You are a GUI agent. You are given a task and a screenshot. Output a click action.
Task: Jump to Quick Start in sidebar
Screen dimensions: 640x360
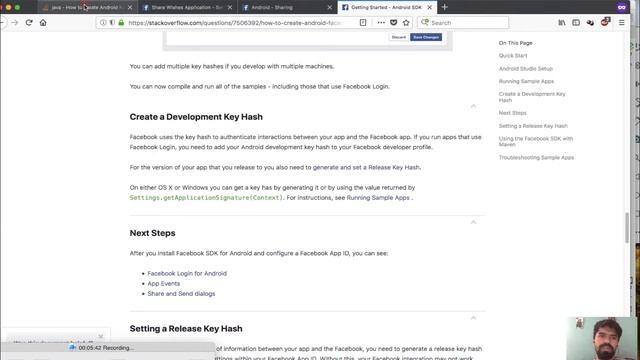[x=513, y=56]
